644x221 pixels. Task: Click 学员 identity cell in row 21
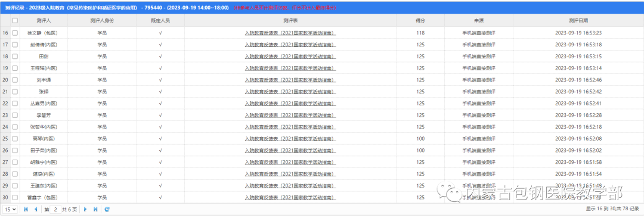[x=102, y=91]
